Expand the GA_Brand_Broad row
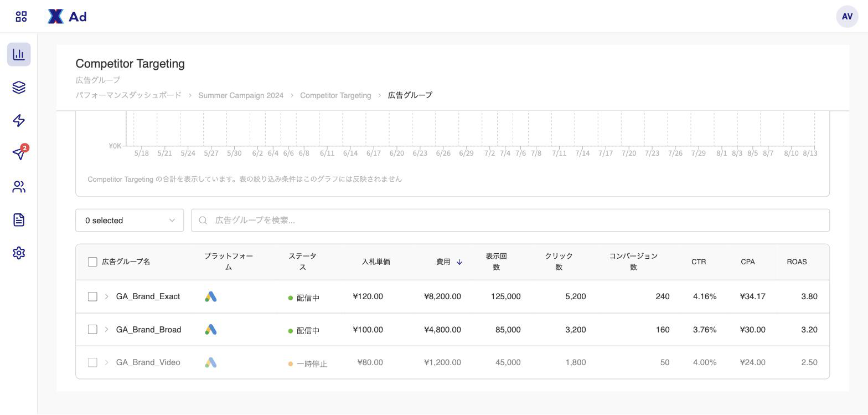 [x=106, y=330]
